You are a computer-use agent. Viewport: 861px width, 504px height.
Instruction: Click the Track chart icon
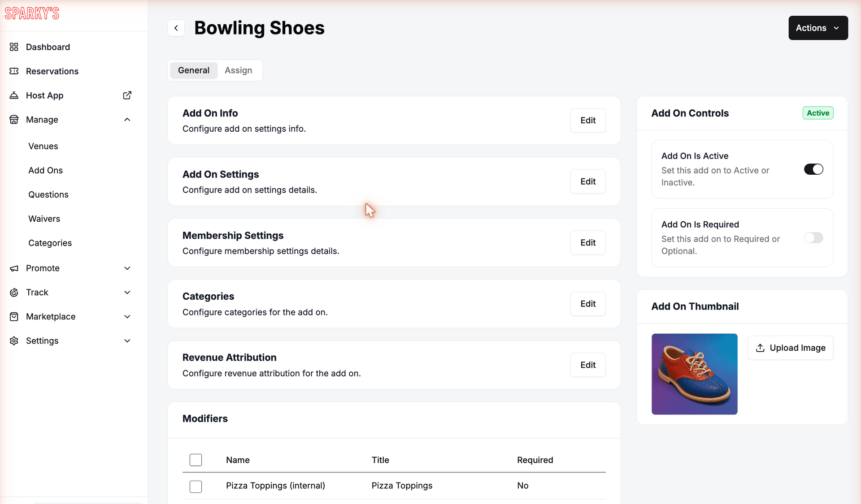click(x=14, y=293)
